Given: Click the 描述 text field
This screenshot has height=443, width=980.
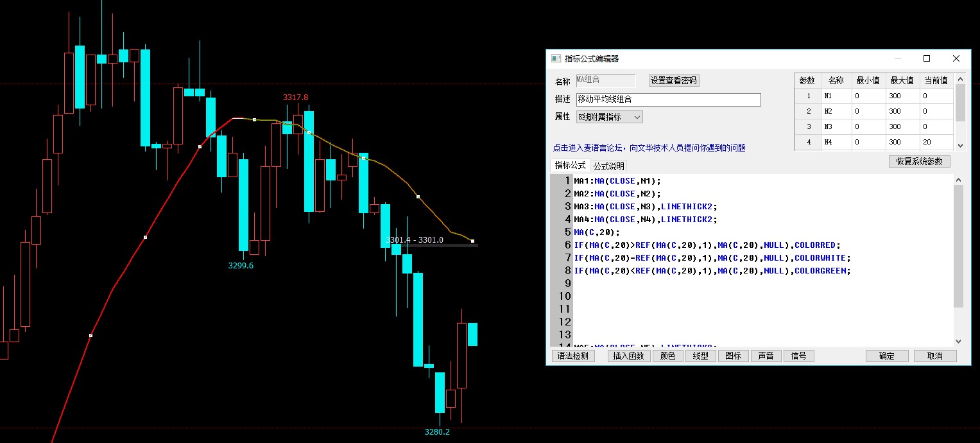Looking at the screenshot, I should pos(667,100).
